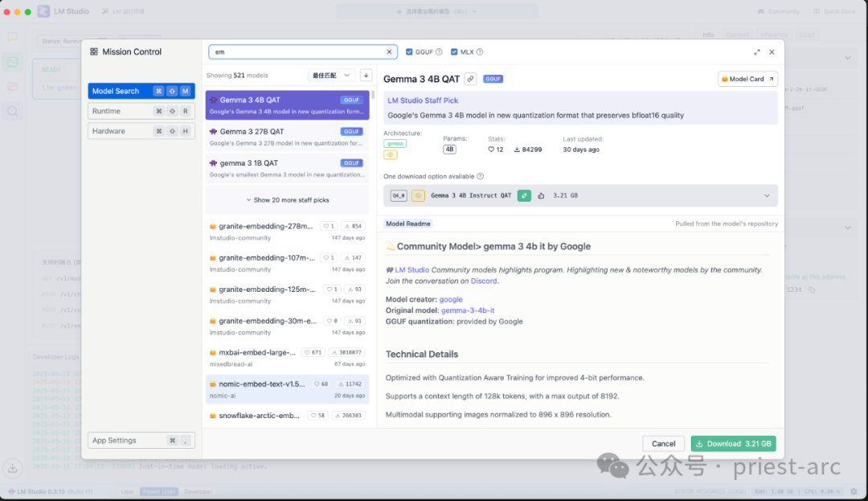The image size is (868, 501).
Task: Open the LM Studio link in readme
Action: point(411,270)
